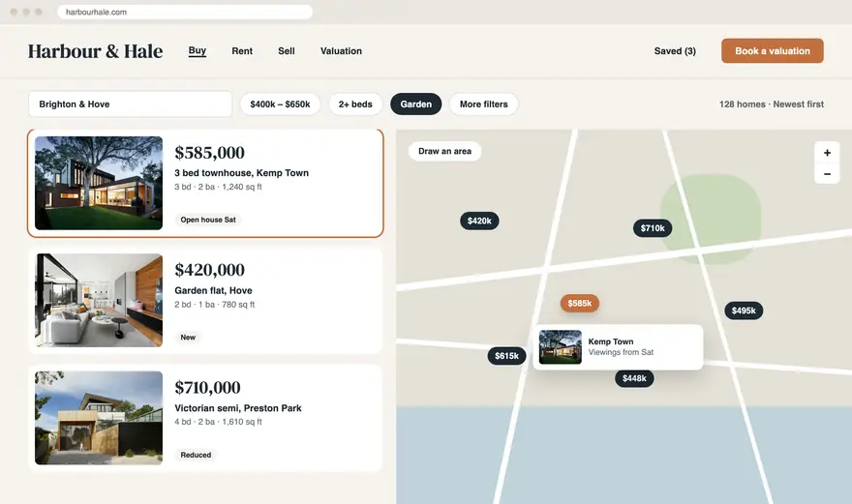Select the $420k map marker
This screenshot has height=504, width=852.
(479, 221)
